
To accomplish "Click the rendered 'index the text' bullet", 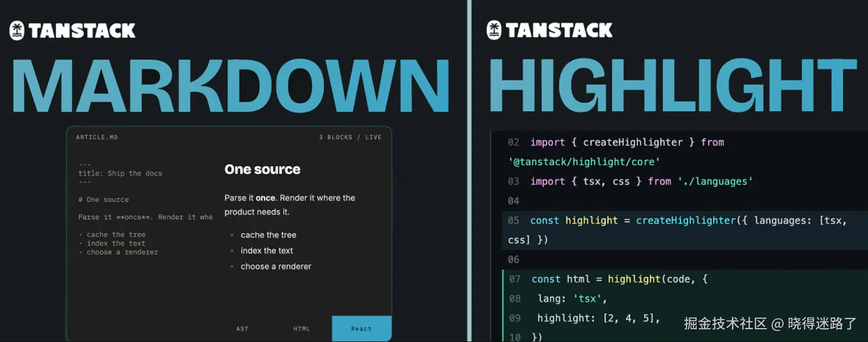I will coord(267,251).
